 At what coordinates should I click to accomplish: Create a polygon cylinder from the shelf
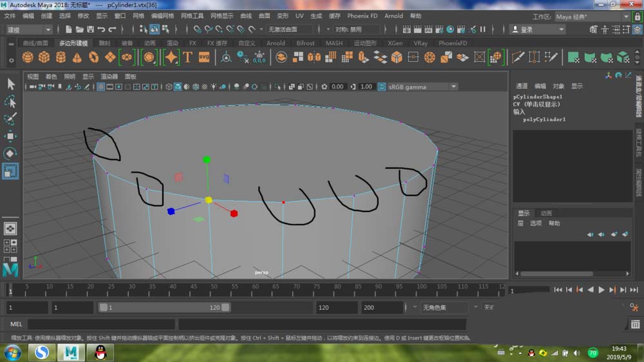coord(61,57)
